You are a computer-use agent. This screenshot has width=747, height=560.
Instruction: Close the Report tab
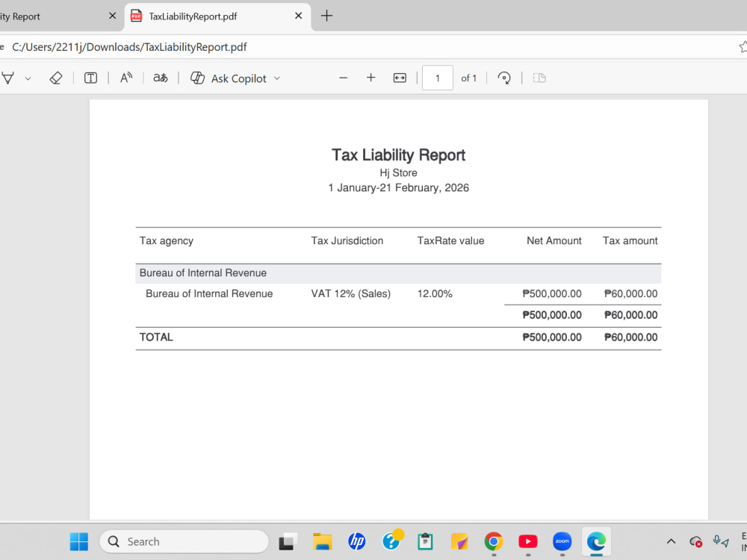point(113,16)
